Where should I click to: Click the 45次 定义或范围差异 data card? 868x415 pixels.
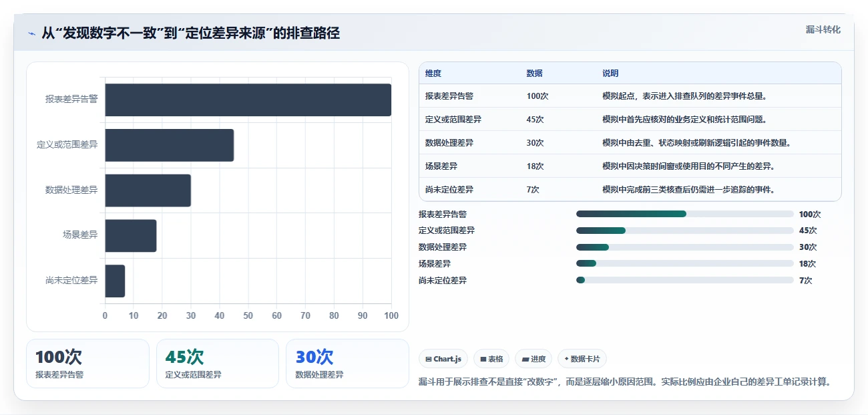click(218, 364)
